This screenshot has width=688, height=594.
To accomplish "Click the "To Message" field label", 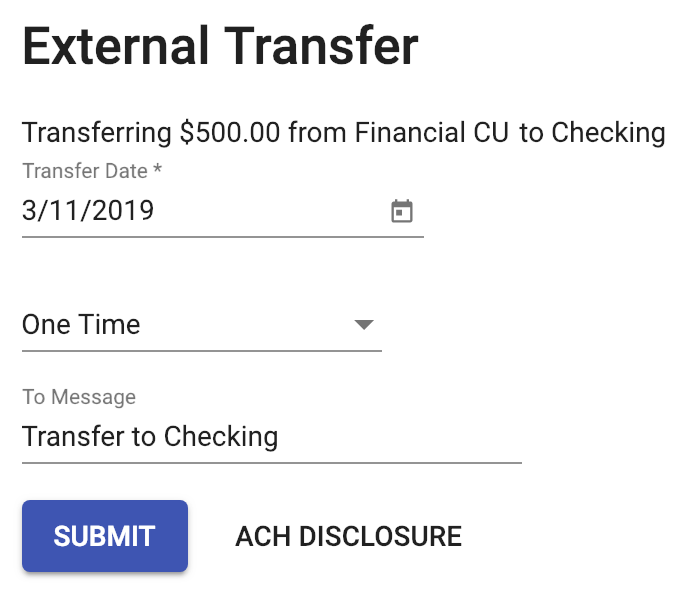I will (79, 397).
